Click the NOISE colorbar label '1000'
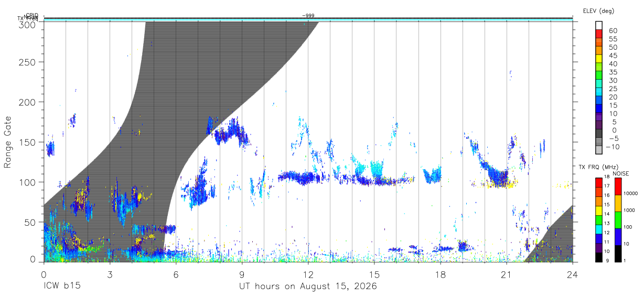Image resolution: width=644 pixels, height=297 pixels. point(629,211)
